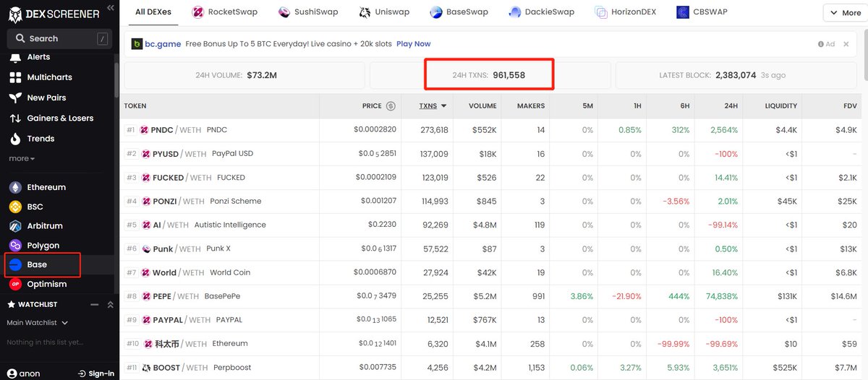The width and height of the screenshot is (868, 380).
Task: Sort by TXNS column header
Action: coord(433,105)
